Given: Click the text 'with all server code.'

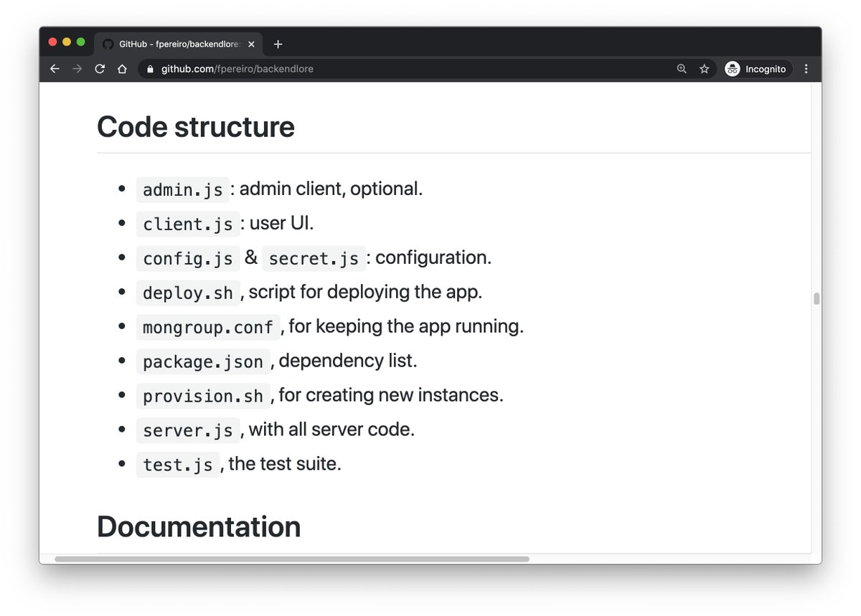Looking at the screenshot, I should pos(331,430).
